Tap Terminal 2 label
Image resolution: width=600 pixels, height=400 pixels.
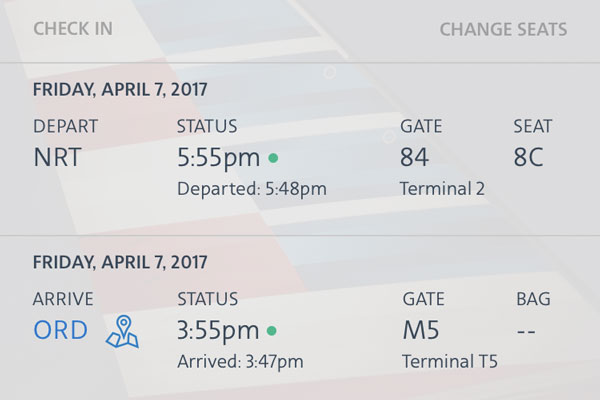[442, 189]
